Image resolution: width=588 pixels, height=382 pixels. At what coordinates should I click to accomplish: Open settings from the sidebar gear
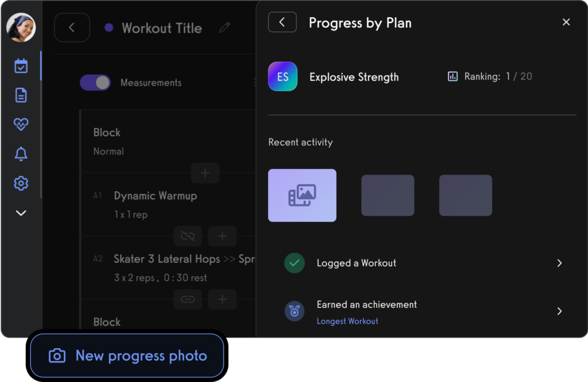point(21,183)
